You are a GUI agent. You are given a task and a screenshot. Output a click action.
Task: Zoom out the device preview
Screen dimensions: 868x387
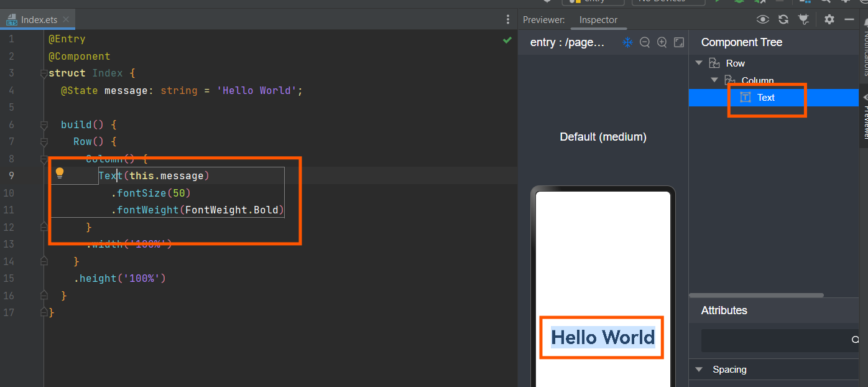645,42
